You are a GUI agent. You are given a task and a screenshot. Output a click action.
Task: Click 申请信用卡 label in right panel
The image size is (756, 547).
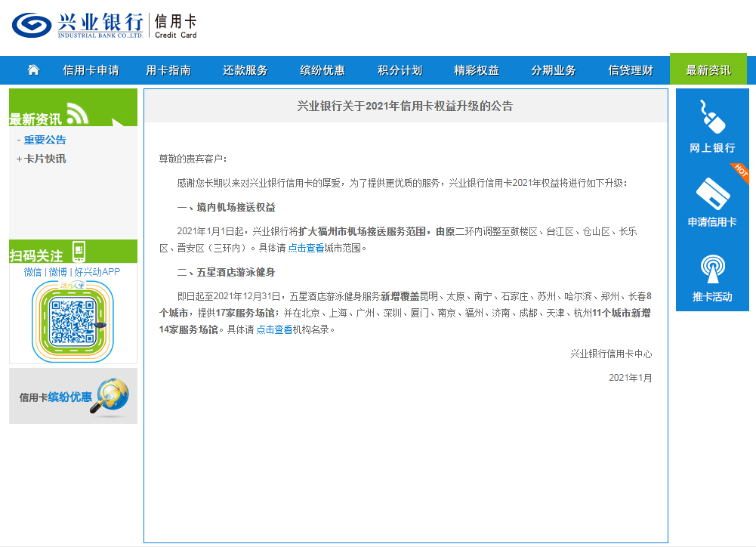(712, 222)
